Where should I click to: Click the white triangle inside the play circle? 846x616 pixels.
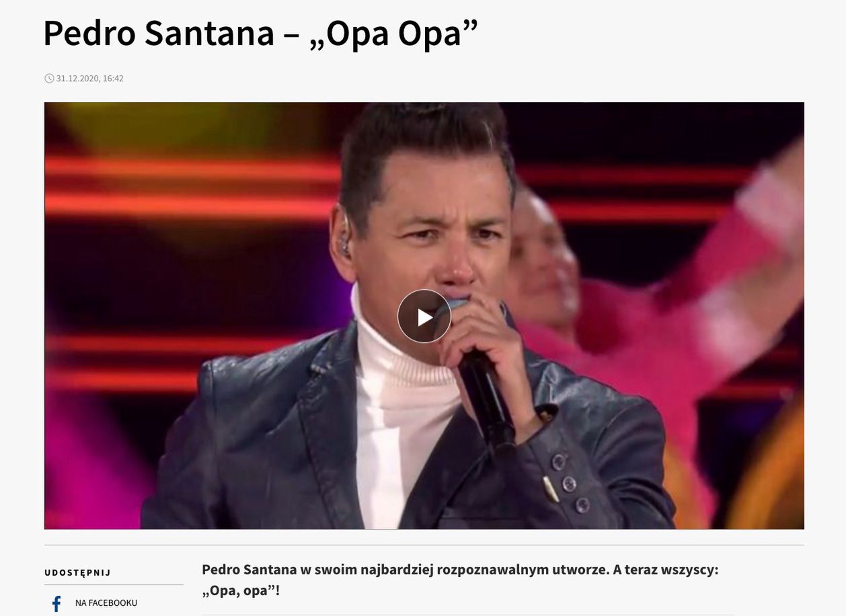pyautogui.click(x=425, y=317)
